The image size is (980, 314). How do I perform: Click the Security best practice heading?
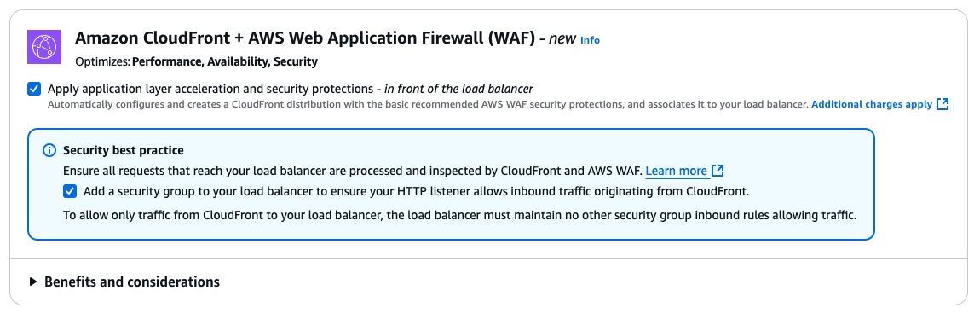pyautogui.click(x=123, y=151)
